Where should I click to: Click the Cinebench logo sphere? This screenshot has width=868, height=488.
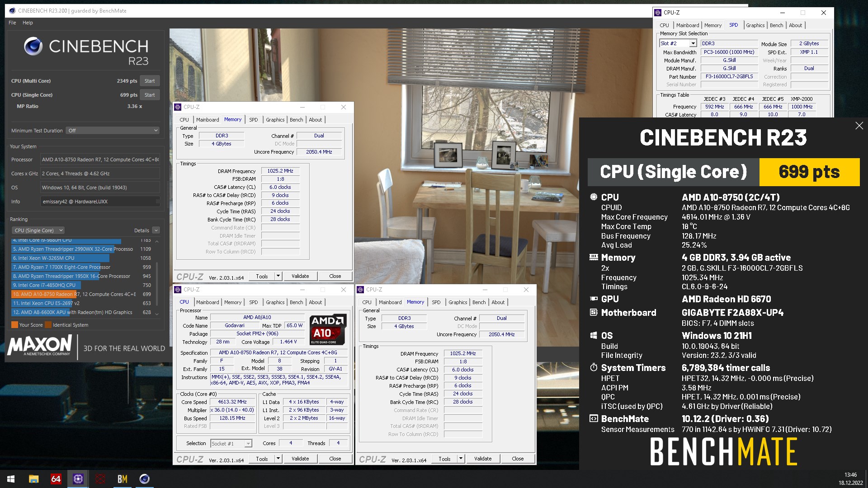pyautogui.click(x=33, y=46)
